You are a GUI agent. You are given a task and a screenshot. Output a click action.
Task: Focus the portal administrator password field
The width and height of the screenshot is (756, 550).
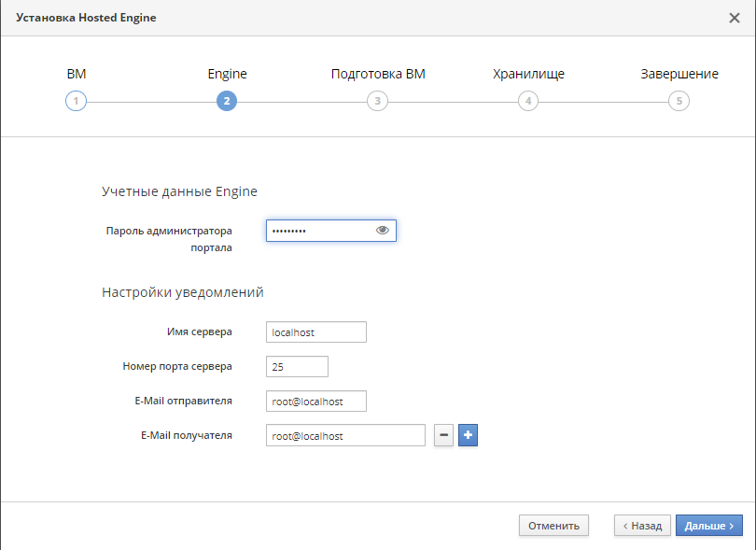pyautogui.click(x=331, y=231)
